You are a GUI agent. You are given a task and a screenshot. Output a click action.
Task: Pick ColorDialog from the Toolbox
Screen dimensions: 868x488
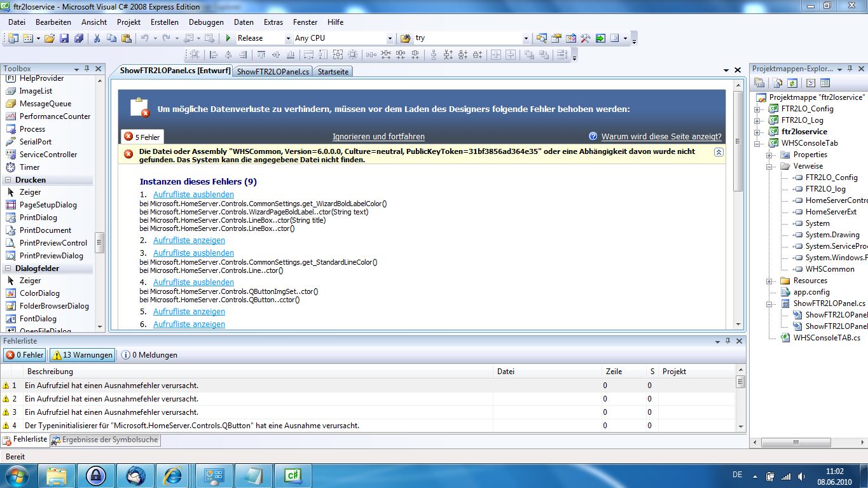[x=39, y=293]
